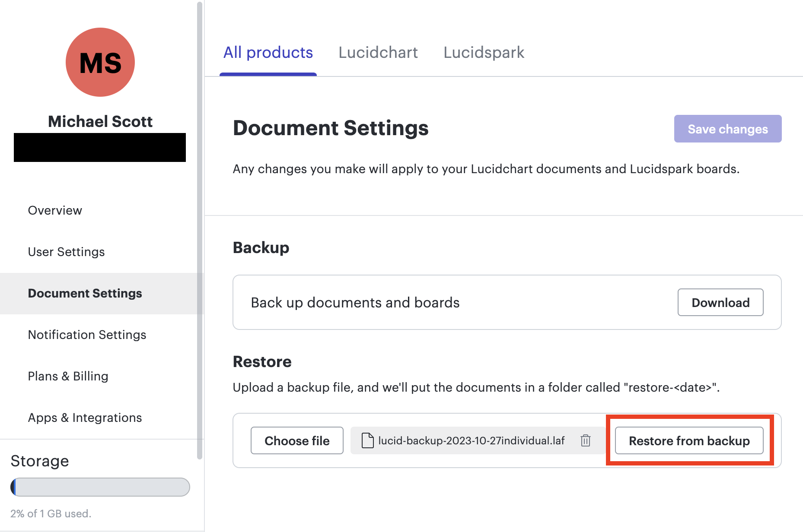Go to Plans & Billing
The height and width of the screenshot is (532, 803).
68,376
